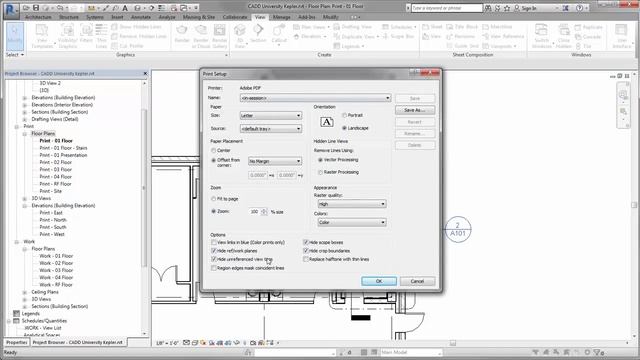The image size is (640, 360).
Task: Toggle the Thin Lines tool
Action: [101, 36]
